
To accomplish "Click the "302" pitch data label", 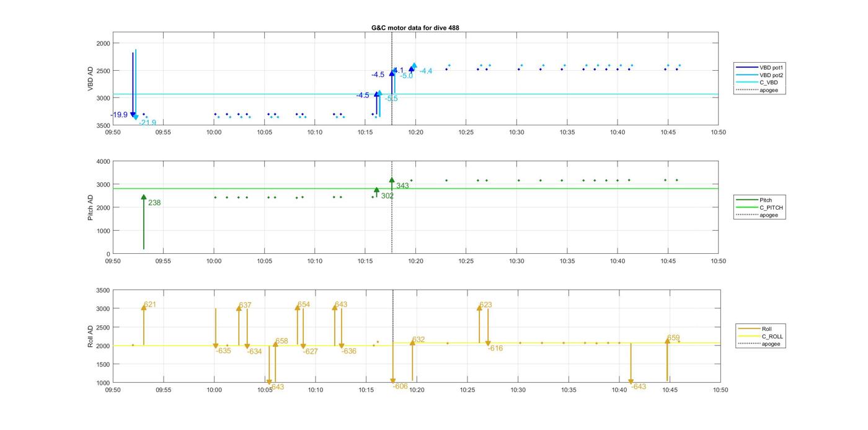I will coord(387,196).
